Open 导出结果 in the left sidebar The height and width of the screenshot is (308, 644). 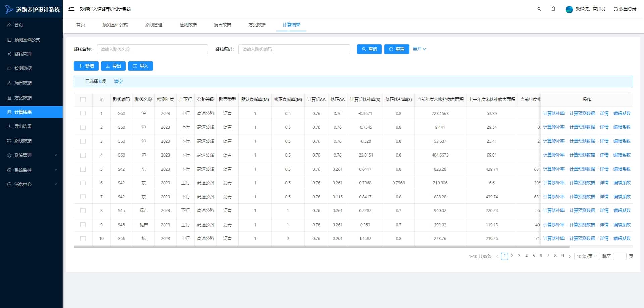pyautogui.click(x=31, y=126)
